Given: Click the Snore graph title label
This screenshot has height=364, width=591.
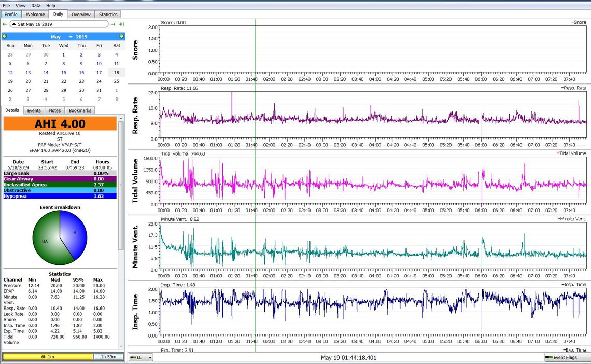Looking at the screenshot, I should (135, 50).
